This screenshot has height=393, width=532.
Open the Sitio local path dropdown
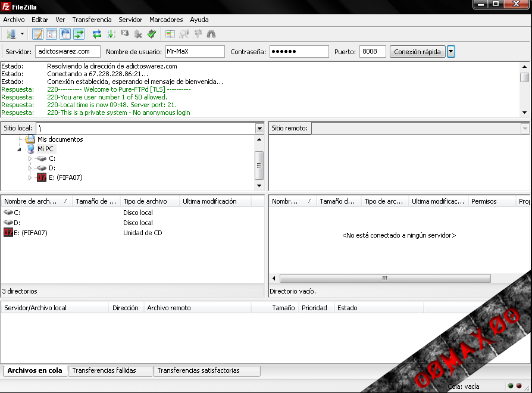pos(259,128)
